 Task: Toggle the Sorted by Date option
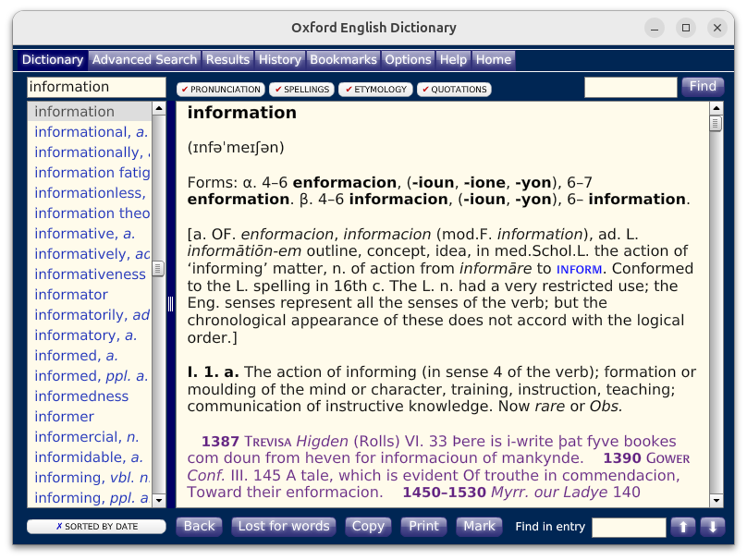[97, 526]
